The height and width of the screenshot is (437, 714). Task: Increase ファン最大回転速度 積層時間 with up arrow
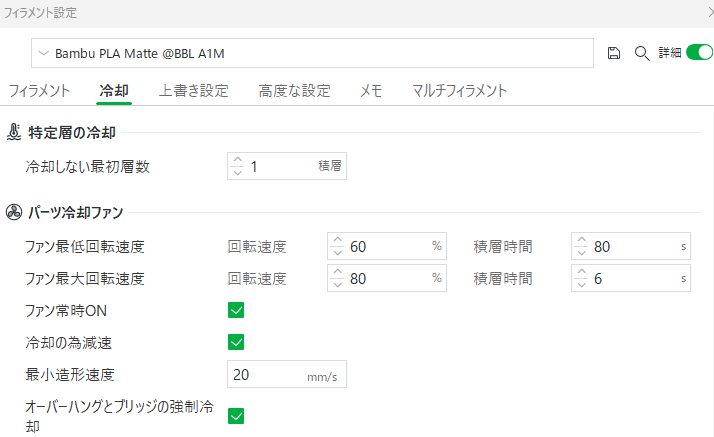tap(581, 272)
